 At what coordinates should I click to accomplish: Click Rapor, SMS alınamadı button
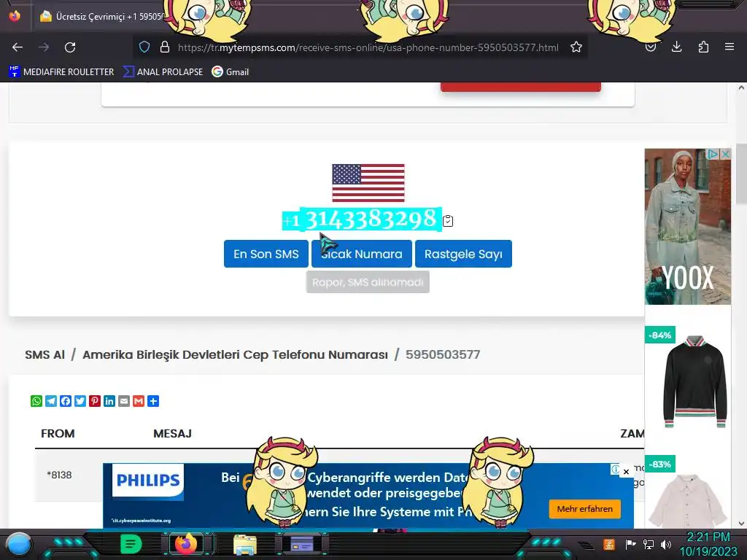point(368,282)
